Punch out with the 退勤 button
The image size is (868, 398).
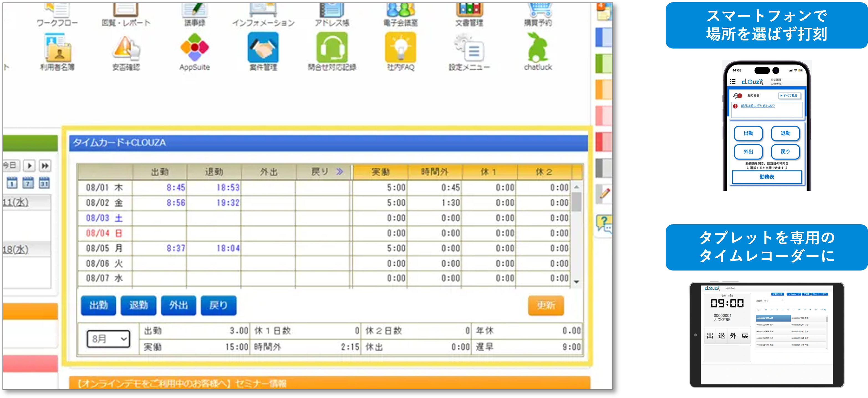point(139,305)
